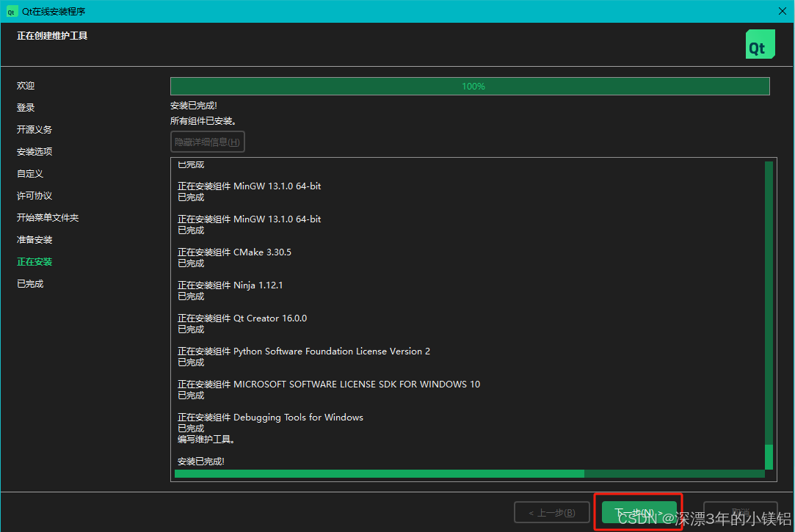The height and width of the screenshot is (532, 795).
Task: Click the horizontal scrollbar of the log
Action: (470, 474)
